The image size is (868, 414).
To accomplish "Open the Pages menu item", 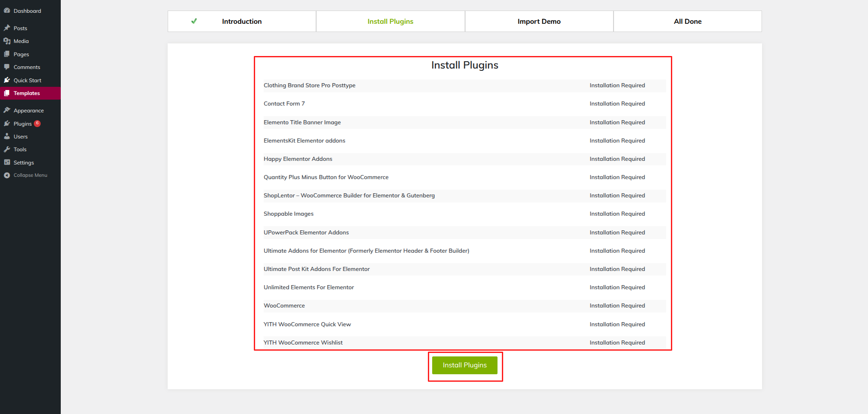I will (30, 54).
